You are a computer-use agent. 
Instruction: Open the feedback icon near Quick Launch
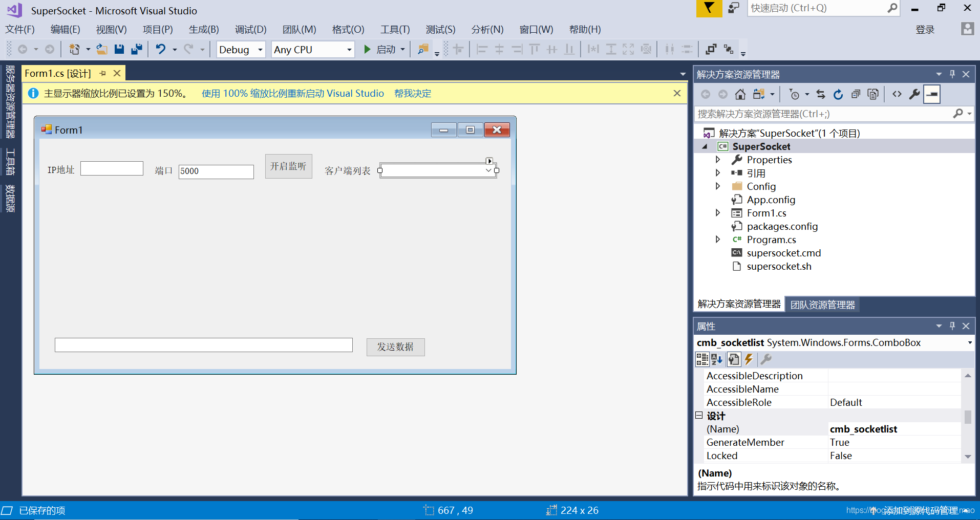(734, 8)
